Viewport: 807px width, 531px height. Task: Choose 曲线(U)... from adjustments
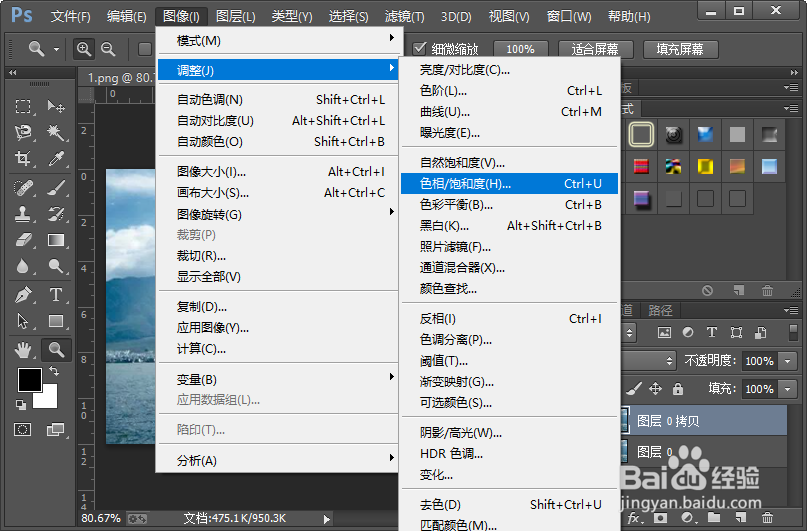[x=509, y=112]
